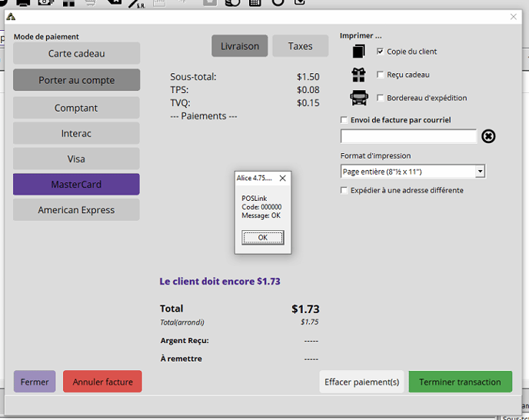Click the Fermer button
Screen dimensions: 529x420
[35, 382]
